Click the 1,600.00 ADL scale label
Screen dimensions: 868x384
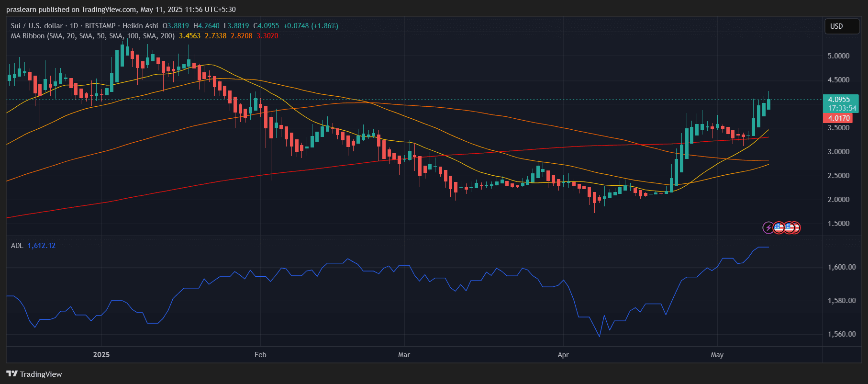[842, 267]
